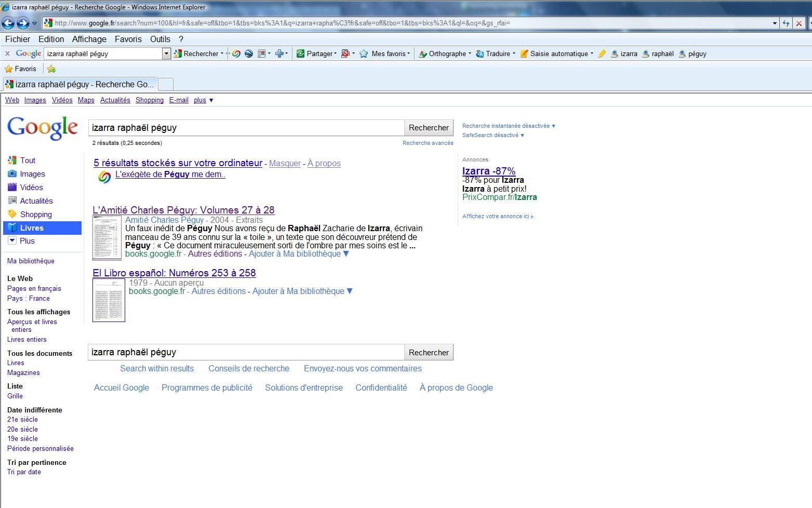Click the Refresh page icon
The width and height of the screenshot is (812, 508).
click(x=786, y=23)
